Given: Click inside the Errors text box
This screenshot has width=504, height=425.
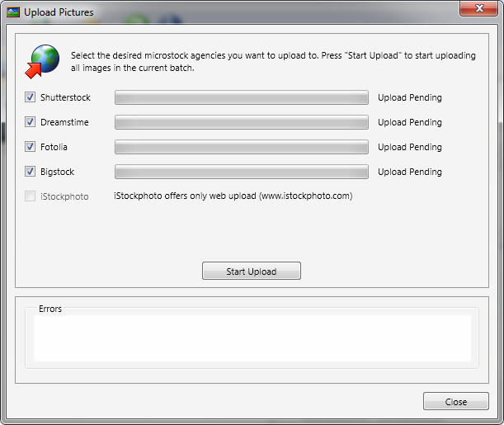Looking at the screenshot, I should (252, 338).
